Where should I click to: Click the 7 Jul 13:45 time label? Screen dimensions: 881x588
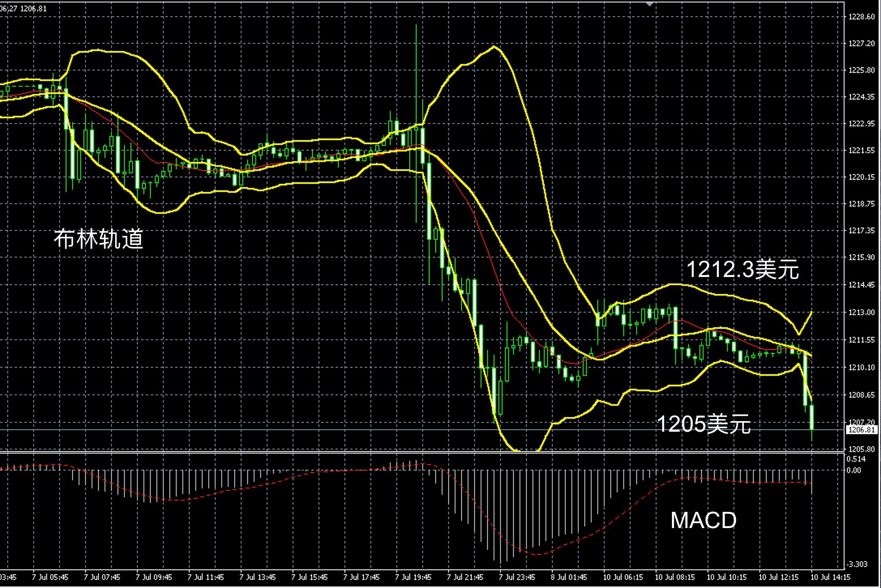coord(258,577)
